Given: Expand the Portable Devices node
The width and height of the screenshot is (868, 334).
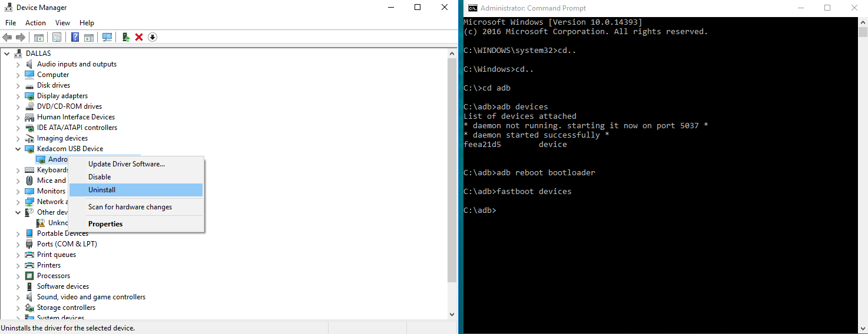Looking at the screenshot, I should click(18, 233).
